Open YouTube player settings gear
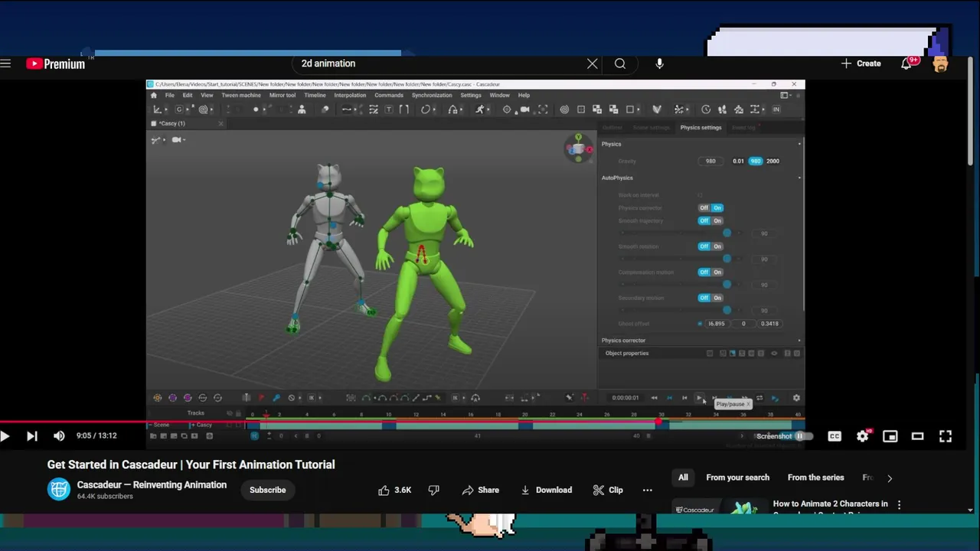 862,436
